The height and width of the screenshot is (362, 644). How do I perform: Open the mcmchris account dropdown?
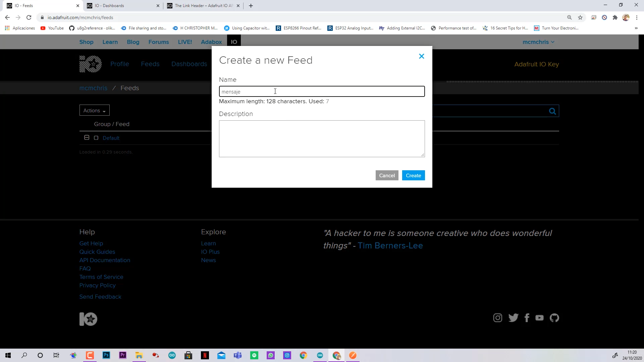coord(538,42)
